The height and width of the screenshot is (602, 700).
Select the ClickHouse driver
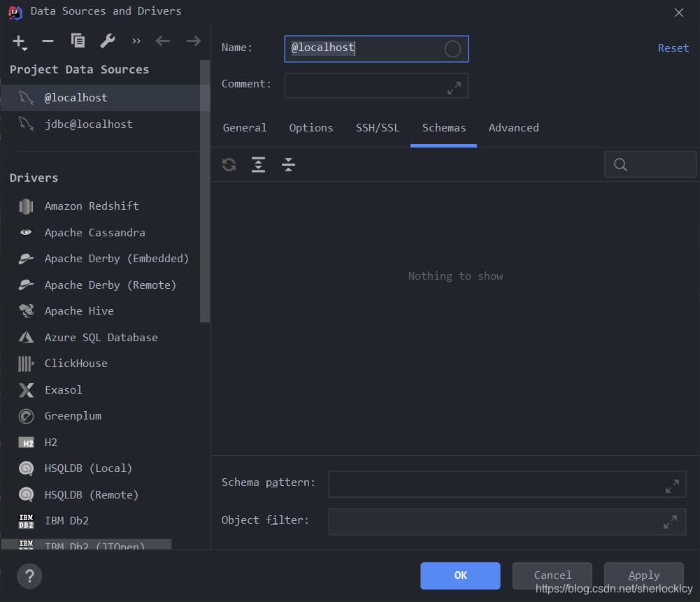click(x=76, y=363)
